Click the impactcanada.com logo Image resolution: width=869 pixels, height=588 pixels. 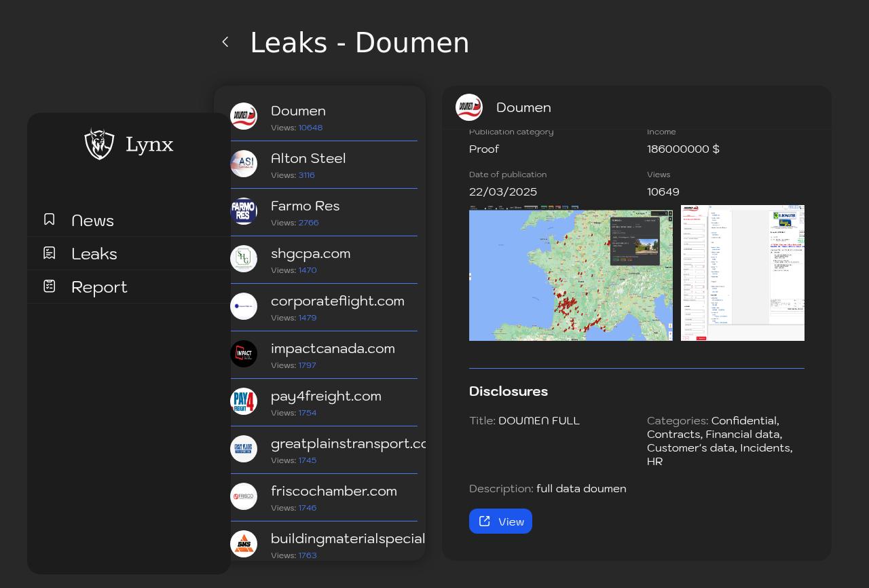coord(244,354)
